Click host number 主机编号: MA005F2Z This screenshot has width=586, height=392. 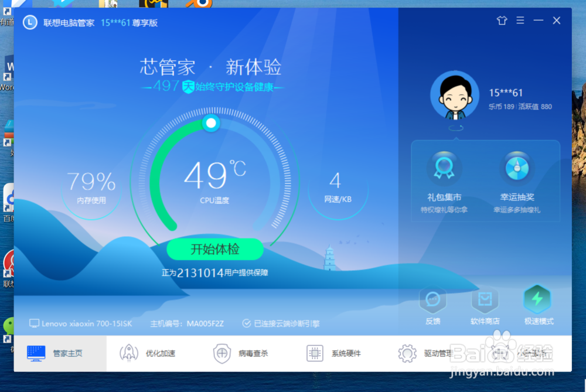click(187, 323)
